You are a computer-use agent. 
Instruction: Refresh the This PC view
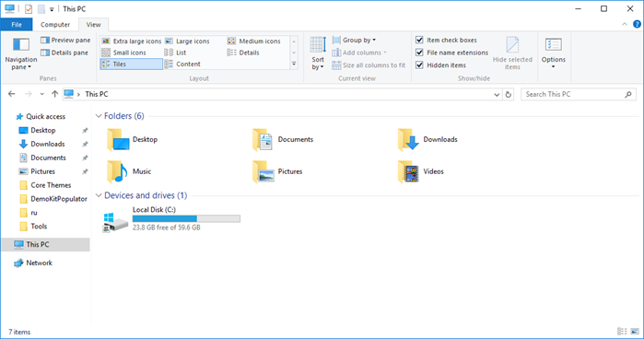tap(508, 95)
